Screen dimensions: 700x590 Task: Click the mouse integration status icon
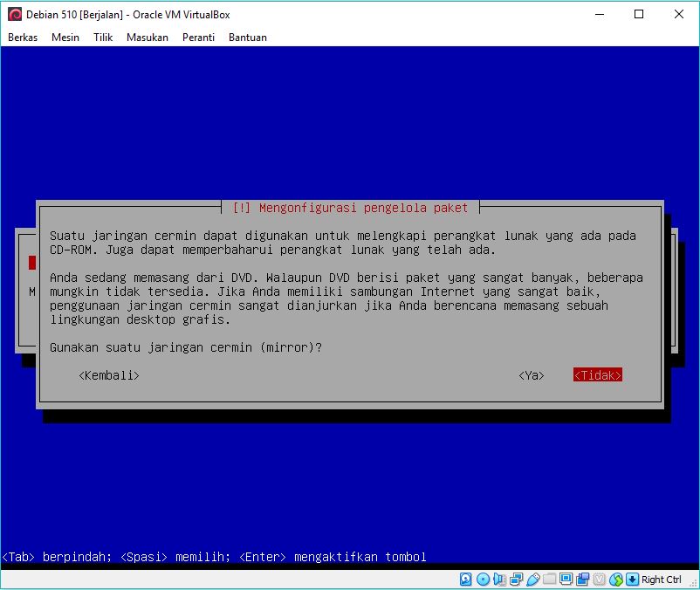pyautogui.click(x=616, y=580)
